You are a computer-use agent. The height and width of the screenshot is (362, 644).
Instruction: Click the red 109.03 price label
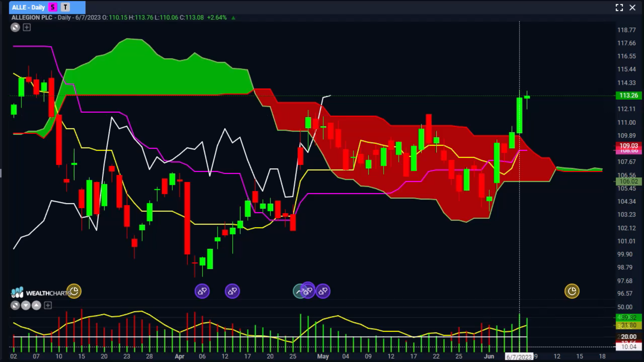(629, 145)
